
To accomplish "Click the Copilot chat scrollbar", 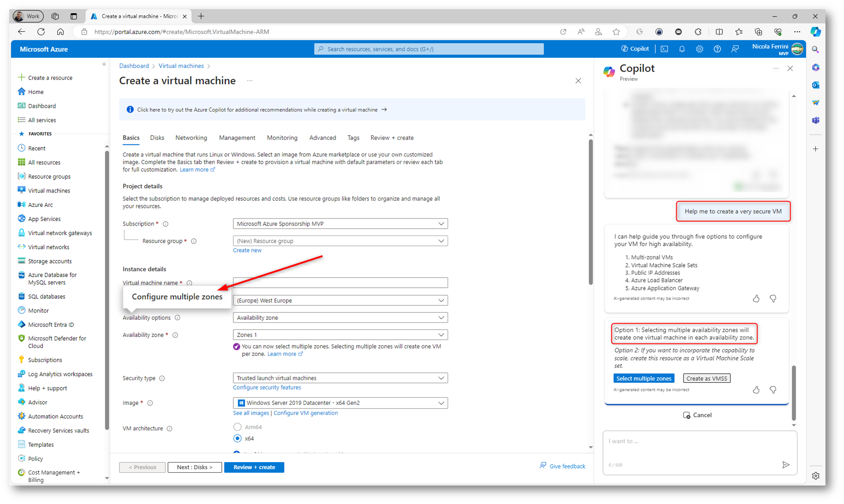I will coord(793,393).
